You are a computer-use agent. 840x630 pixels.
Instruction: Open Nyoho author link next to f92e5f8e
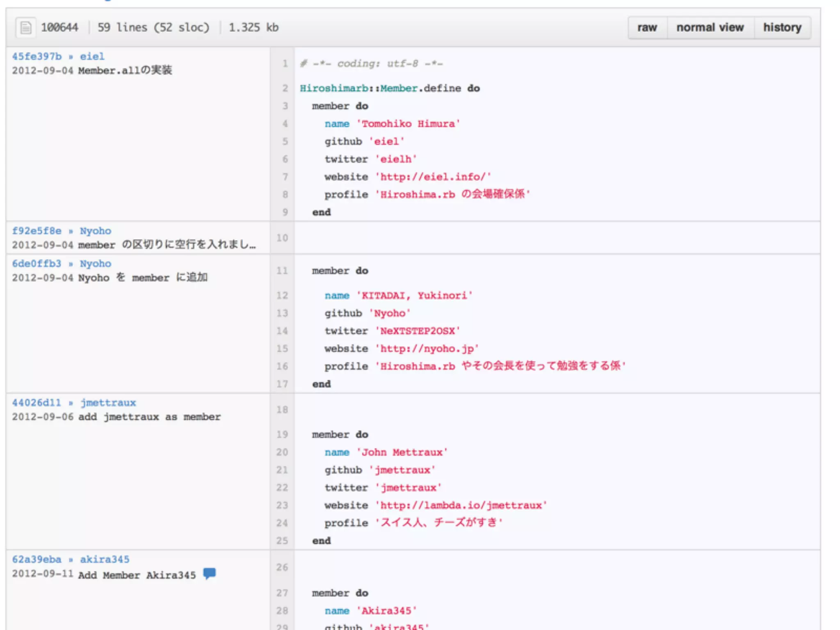(x=95, y=231)
